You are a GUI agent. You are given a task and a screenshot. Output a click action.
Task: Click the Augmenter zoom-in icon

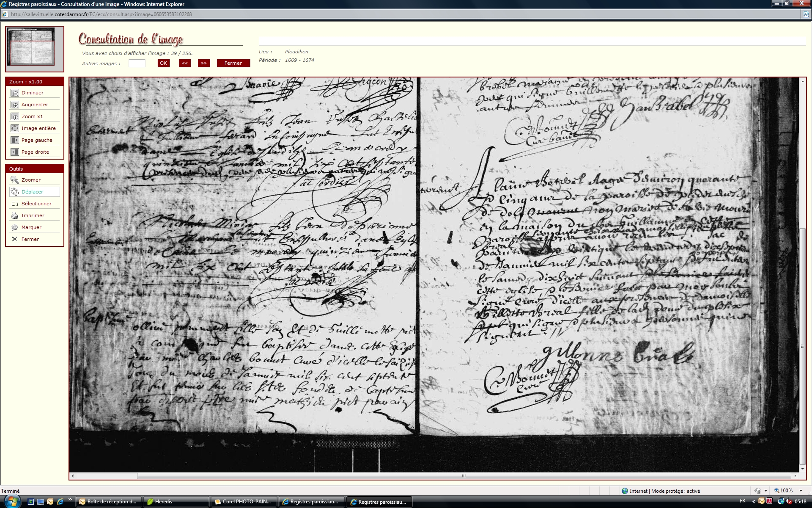tap(15, 105)
